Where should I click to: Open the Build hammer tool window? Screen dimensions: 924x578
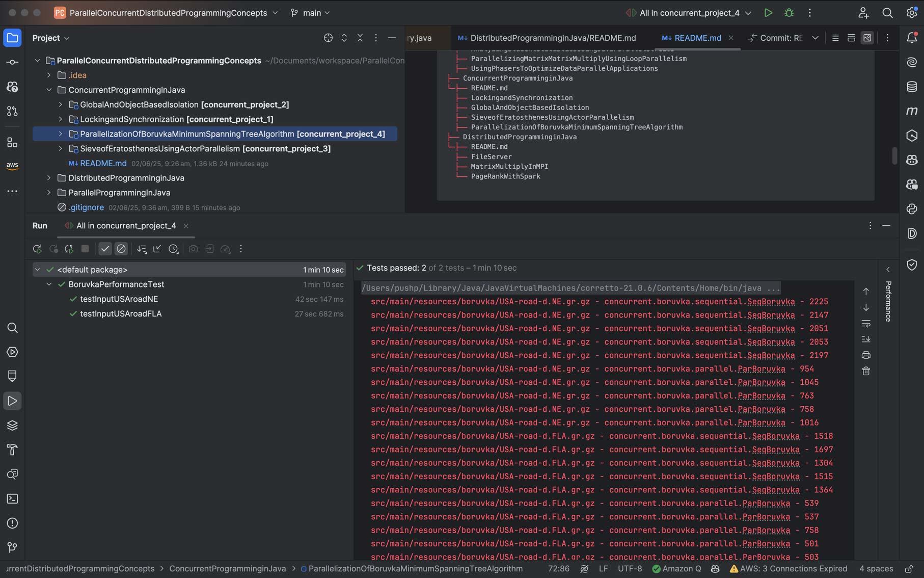pyautogui.click(x=12, y=450)
